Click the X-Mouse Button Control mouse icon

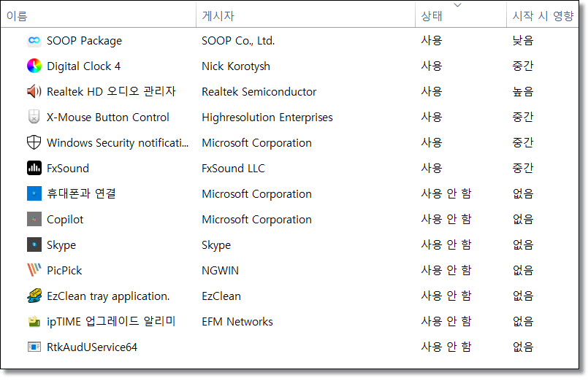(x=34, y=117)
